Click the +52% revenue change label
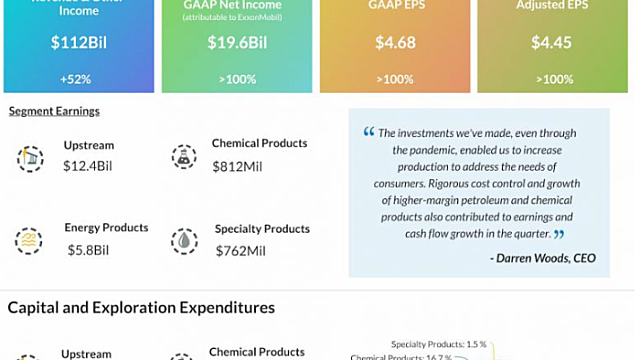This screenshot has height=360, width=640. click(76, 79)
